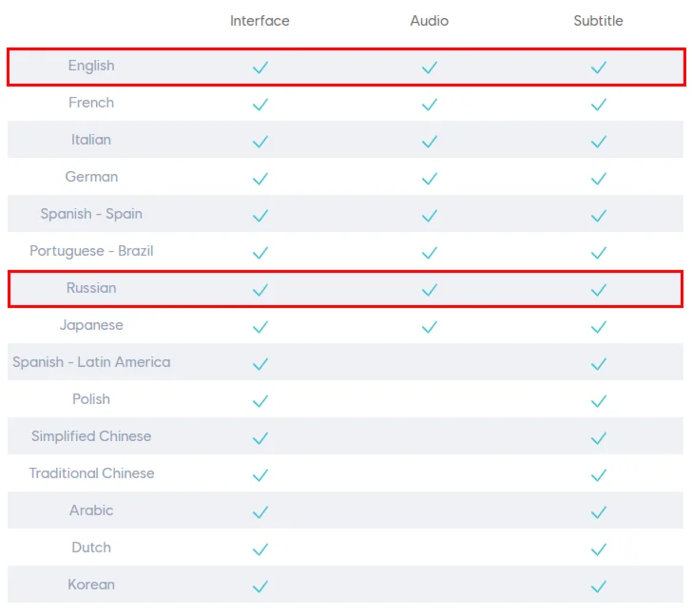The width and height of the screenshot is (692, 616).
Task: Click the Spanish - Spain row label
Action: [91, 214]
